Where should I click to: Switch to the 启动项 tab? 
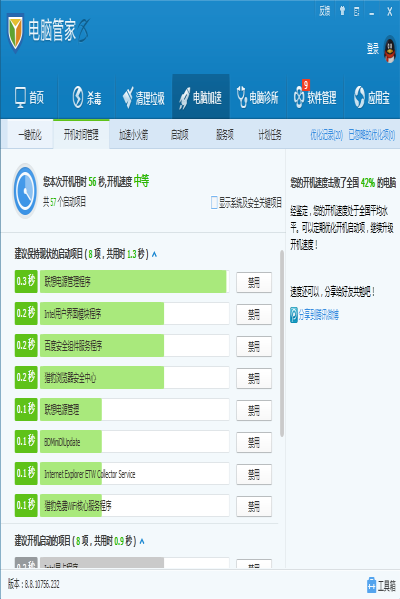tap(180, 135)
